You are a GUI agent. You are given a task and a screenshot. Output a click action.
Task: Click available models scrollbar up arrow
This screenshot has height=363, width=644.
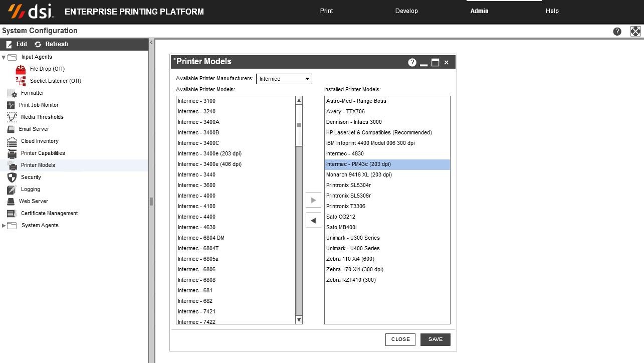pos(299,100)
